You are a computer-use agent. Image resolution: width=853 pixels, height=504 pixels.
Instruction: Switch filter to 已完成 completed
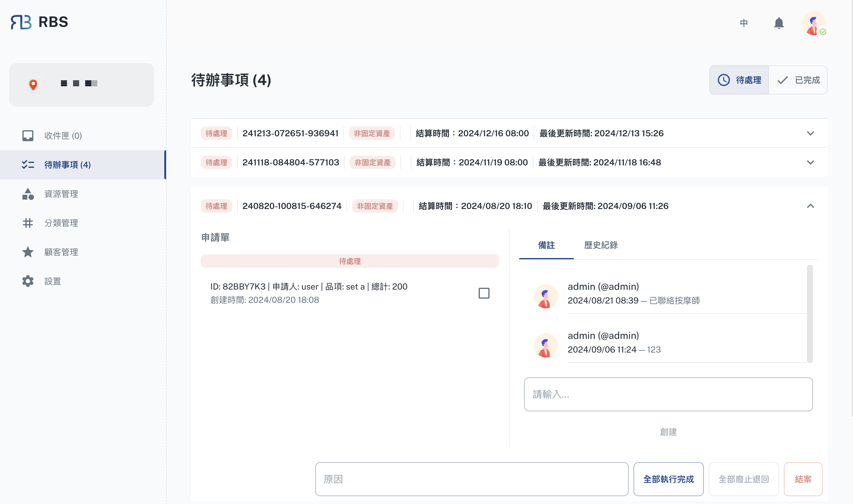coord(798,80)
